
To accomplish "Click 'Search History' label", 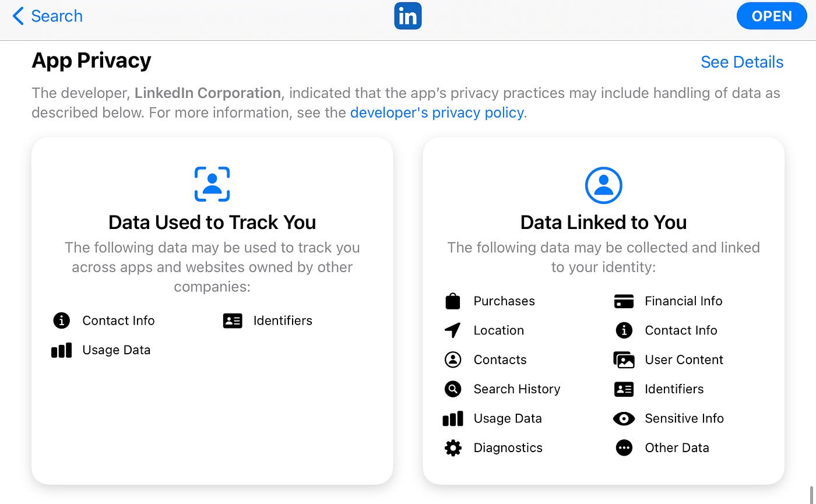I will click(x=517, y=389).
